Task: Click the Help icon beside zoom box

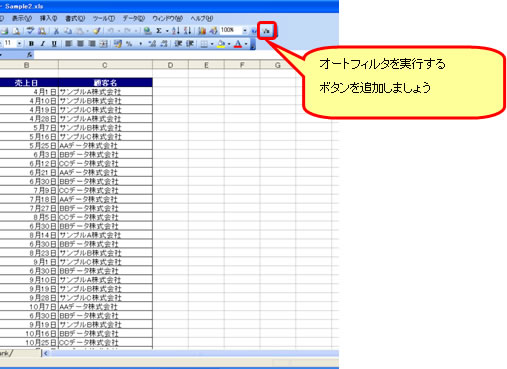Action: click(x=254, y=31)
